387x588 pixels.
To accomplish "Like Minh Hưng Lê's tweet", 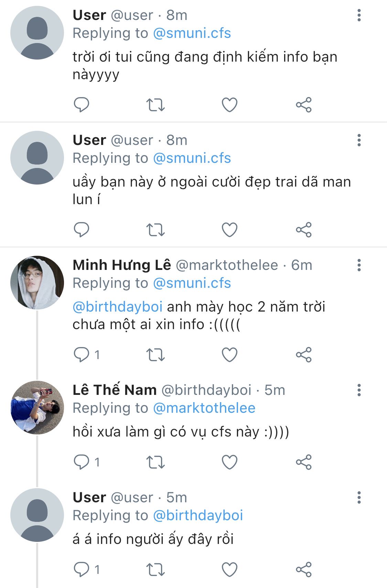I will coord(229,355).
